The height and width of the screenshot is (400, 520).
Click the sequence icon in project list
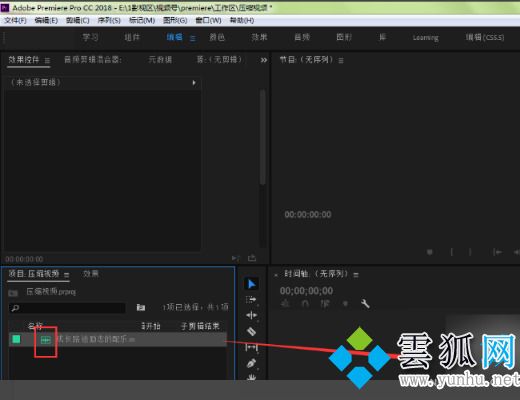coord(46,340)
